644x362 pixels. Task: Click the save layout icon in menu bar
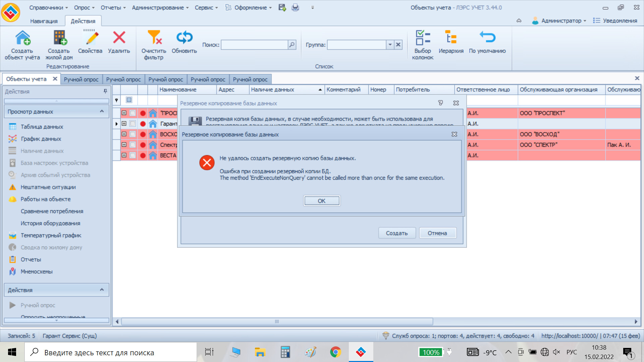[282, 7]
